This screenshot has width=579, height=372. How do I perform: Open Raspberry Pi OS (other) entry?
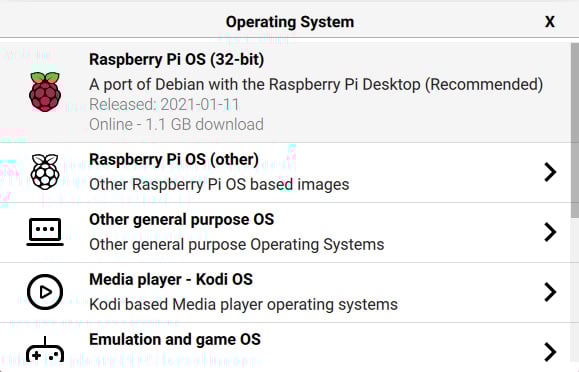(285, 173)
